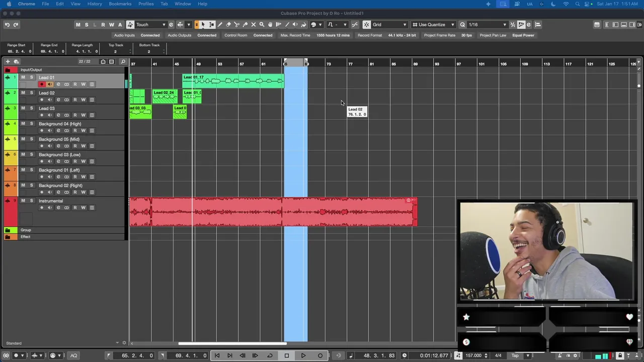Click the Play transport button
The image size is (644, 362).
click(x=303, y=355)
